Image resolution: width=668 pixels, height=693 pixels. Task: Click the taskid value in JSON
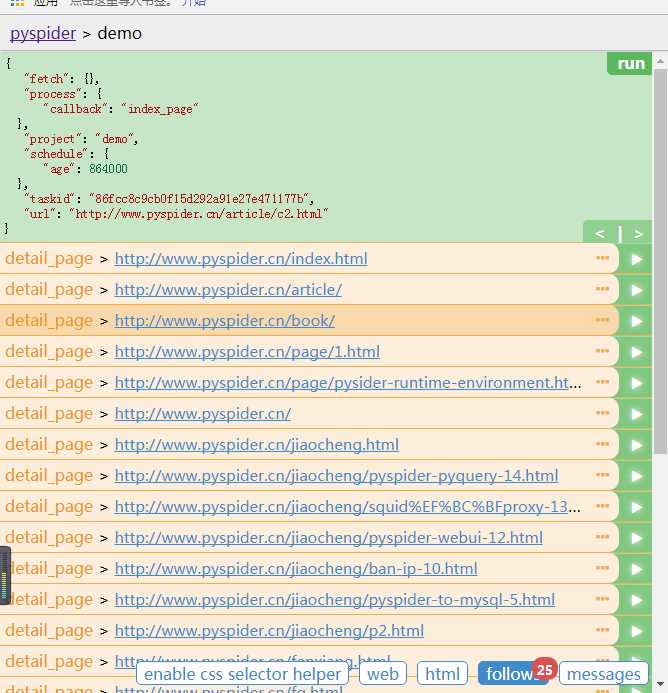click(x=200, y=199)
